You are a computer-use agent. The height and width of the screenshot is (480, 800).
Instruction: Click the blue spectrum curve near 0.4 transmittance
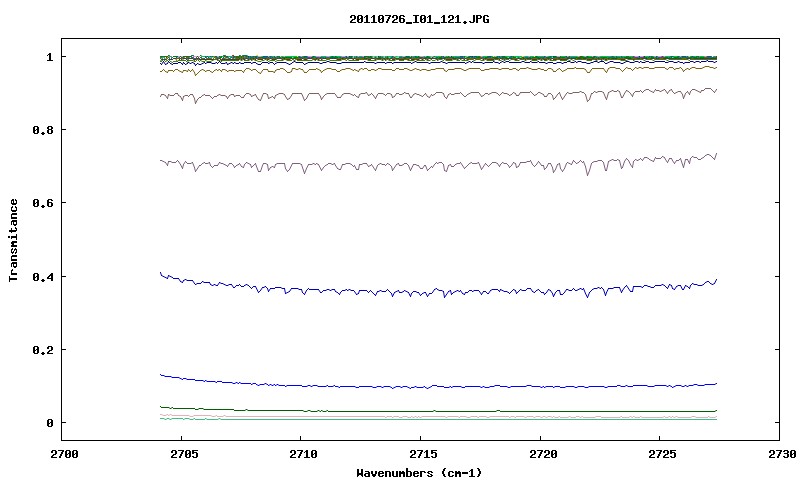(x=439, y=291)
